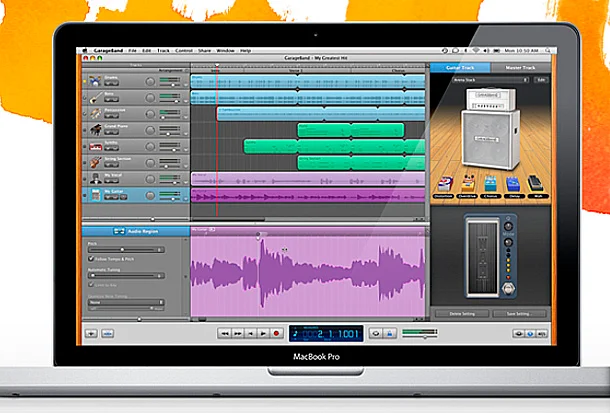Expand Grand Piano track automation triangle
The height and width of the screenshot is (413, 610).
click(x=186, y=134)
